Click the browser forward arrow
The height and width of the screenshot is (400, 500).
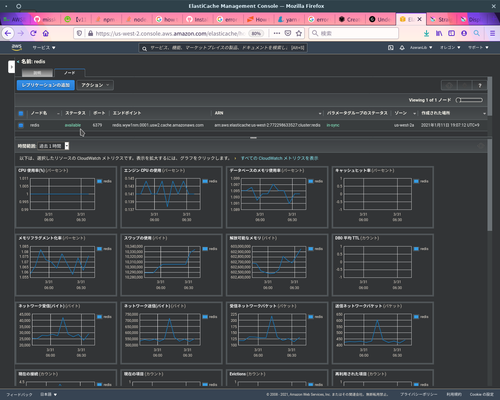point(21,33)
